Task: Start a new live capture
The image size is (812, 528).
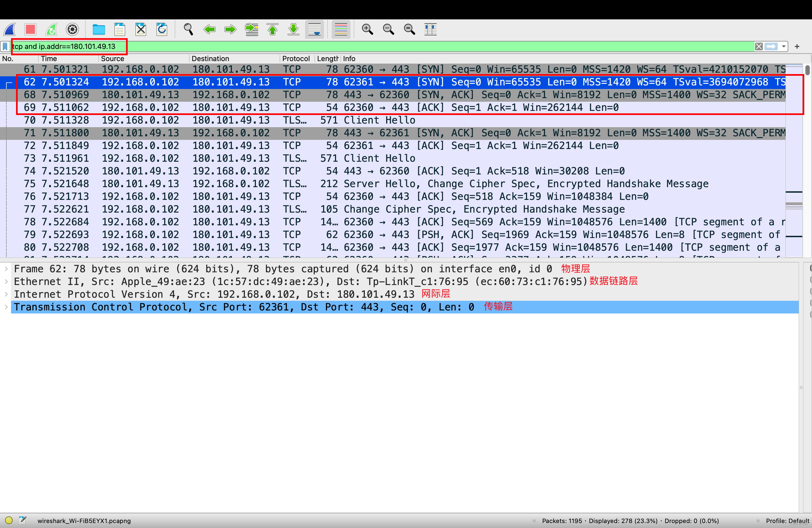Action: click(x=10, y=29)
